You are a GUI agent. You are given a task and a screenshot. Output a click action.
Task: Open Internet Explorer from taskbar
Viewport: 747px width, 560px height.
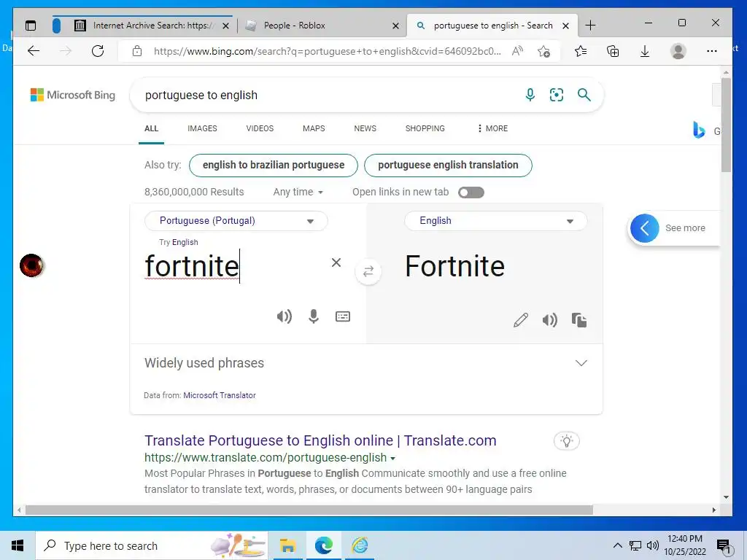(360, 545)
